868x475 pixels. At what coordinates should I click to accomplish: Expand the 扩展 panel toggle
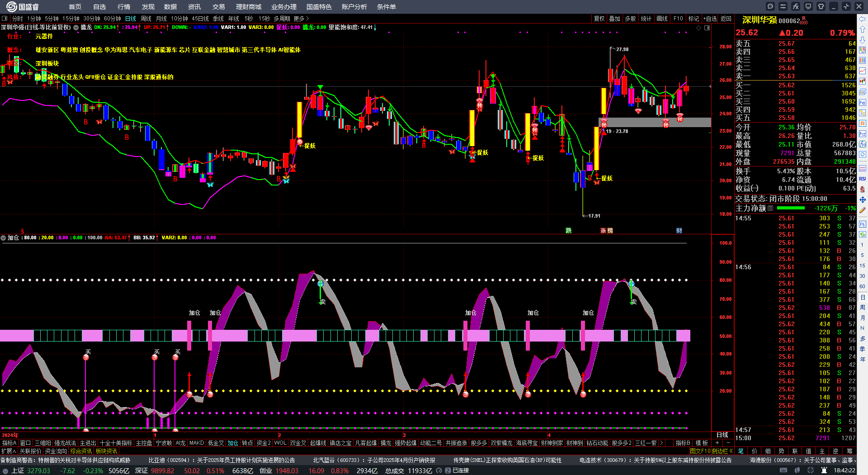(9, 451)
